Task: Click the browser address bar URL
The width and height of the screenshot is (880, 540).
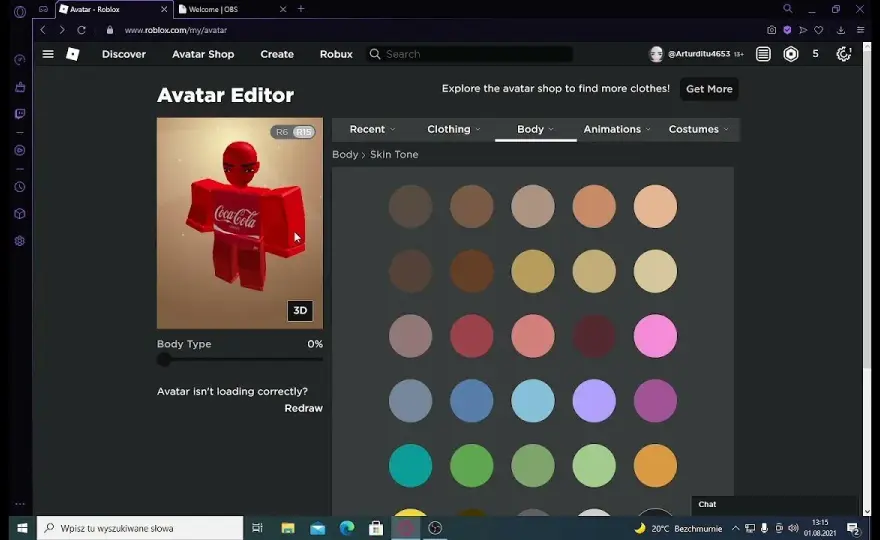Action: pos(176,30)
